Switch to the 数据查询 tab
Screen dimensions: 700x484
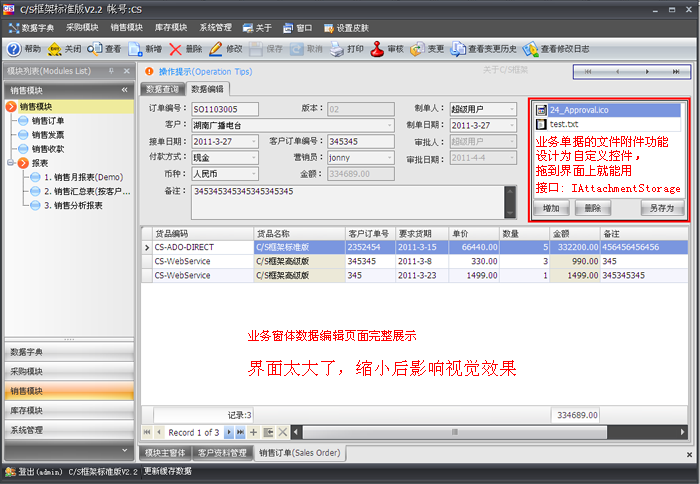pos(162,89)
